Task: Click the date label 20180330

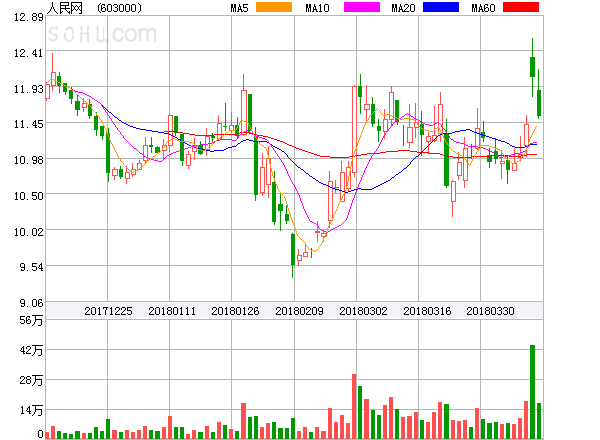Action: coord(490,311)
